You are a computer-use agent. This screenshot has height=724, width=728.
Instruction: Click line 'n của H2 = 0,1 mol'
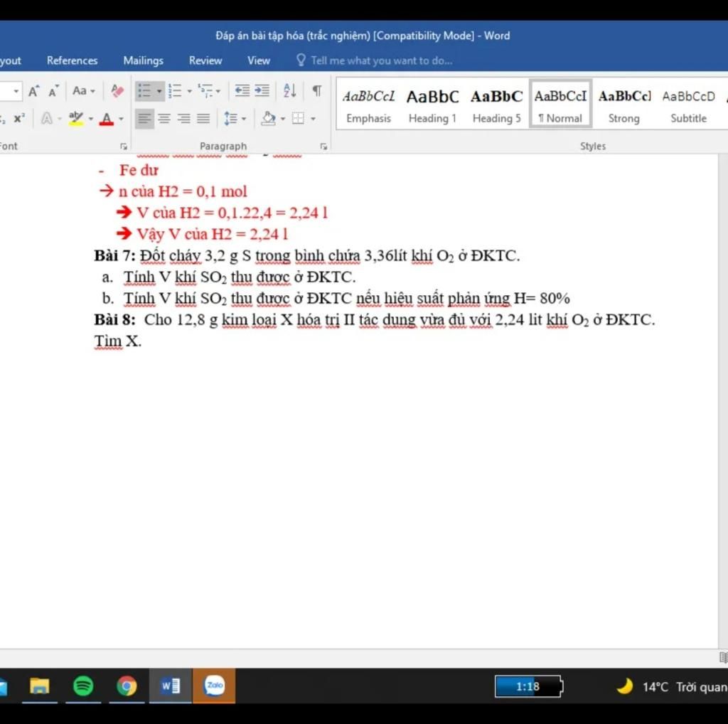pyautogui.click(x=183, y=191)
